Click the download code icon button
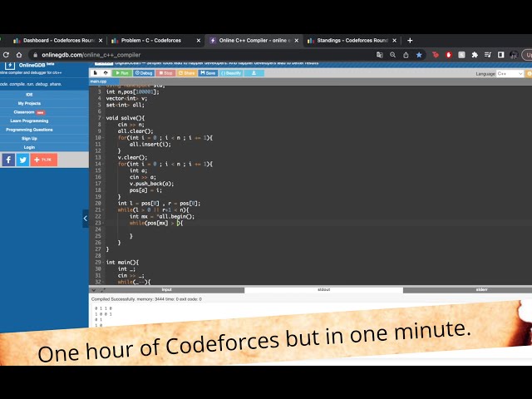 [x=254, y=73]
